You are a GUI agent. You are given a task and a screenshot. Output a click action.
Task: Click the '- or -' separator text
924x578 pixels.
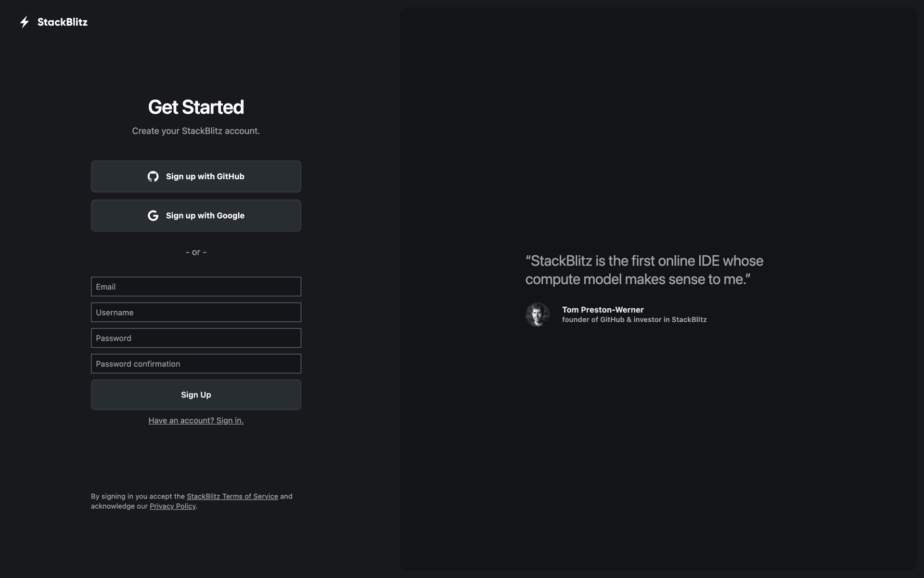coord(196,252)
